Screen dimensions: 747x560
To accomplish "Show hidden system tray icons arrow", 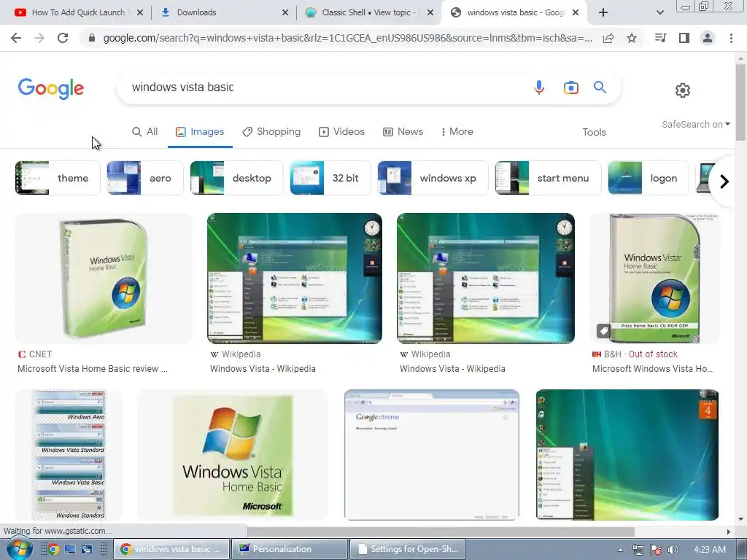I will (x=620, y=550).
